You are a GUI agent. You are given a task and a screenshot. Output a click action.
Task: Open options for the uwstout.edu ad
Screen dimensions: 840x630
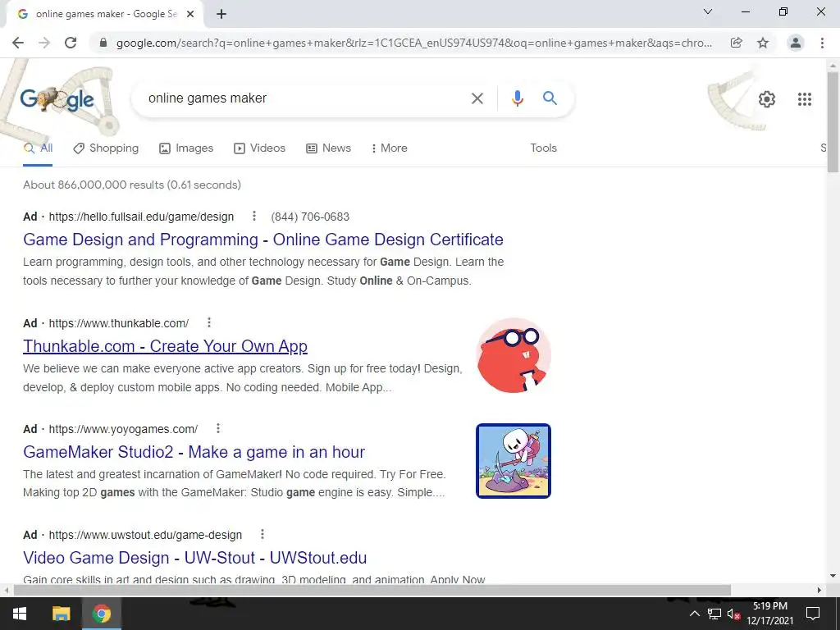point(262,534)
